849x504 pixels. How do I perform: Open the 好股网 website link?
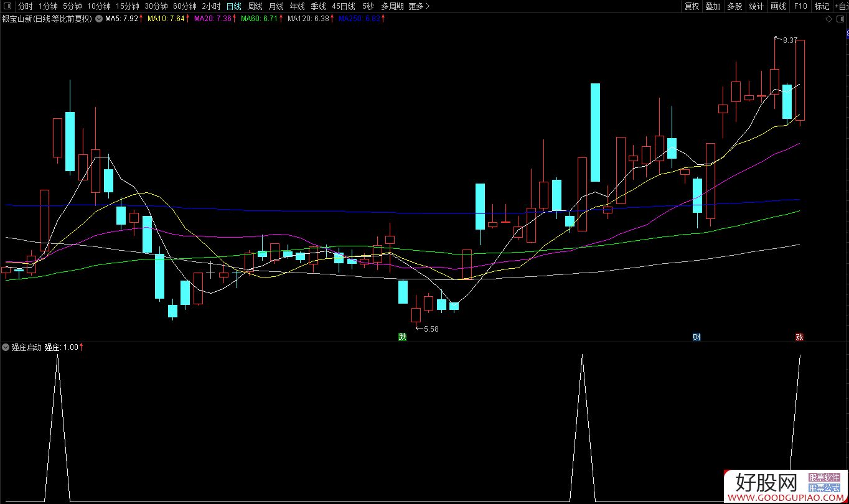[x=784, y=487]
